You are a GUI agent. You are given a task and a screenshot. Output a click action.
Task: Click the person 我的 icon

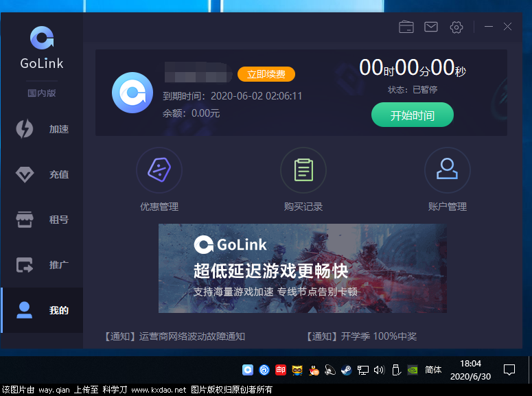(x=25, y=310)
